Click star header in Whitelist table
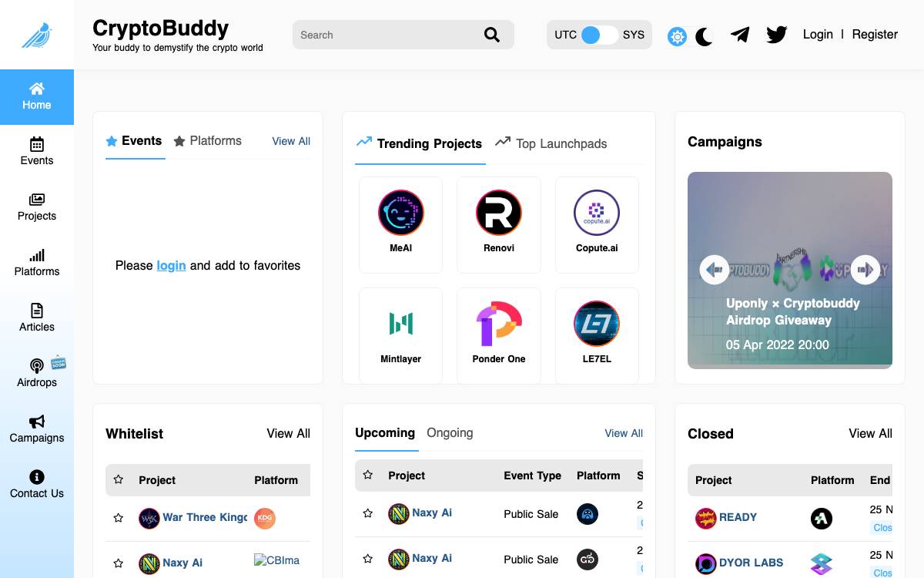Viewport: 924px width, 578px height. coord(119,479)
